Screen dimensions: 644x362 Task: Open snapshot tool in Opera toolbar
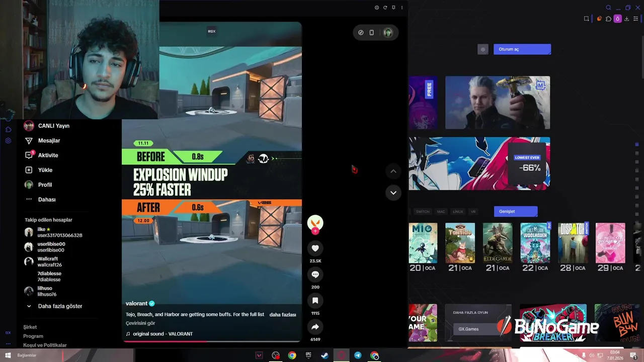coord(587,19)
